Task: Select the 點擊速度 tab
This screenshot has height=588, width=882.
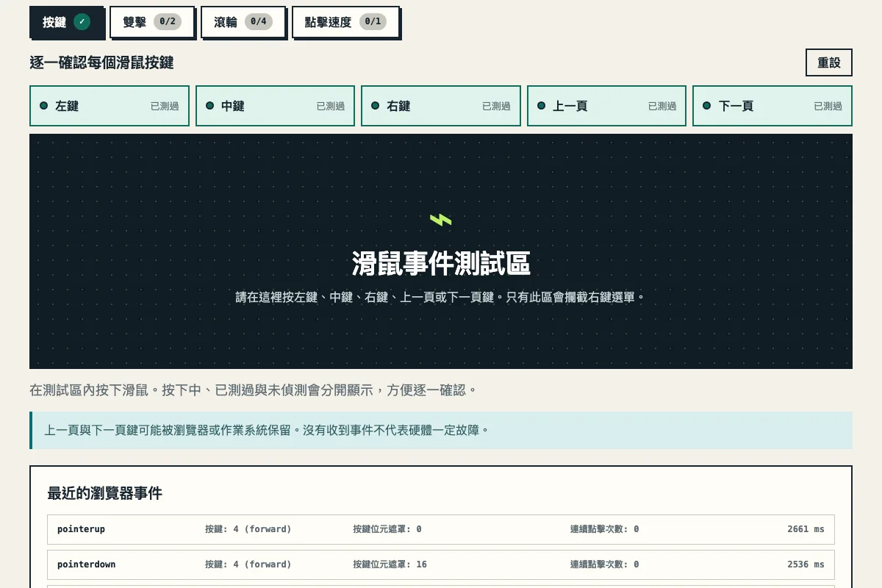Action: pos(345,22)
